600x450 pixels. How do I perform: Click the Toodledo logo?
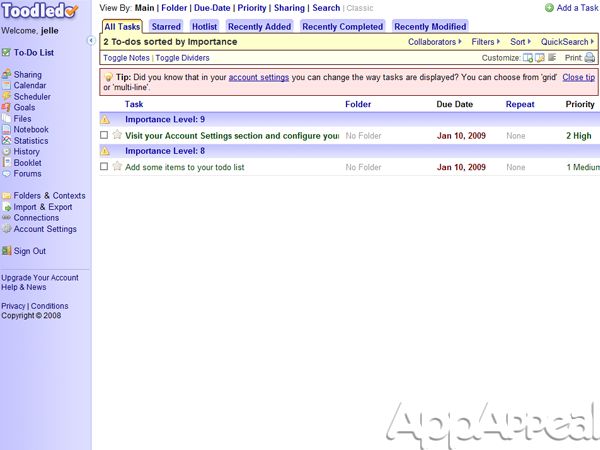pyautogui.click(x=39, y=10)
